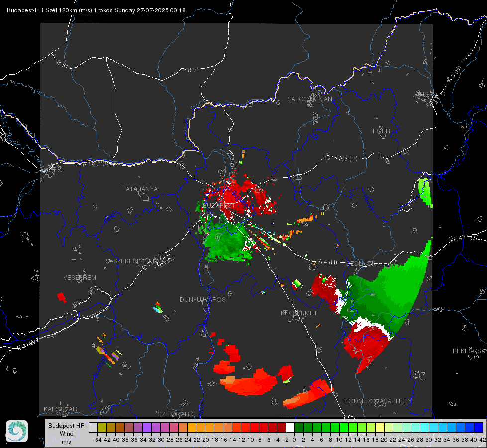Click the 'SALGÓTARJÁN' city label
This screenshot has width=487, height=448.
click(x=309, y=99)
